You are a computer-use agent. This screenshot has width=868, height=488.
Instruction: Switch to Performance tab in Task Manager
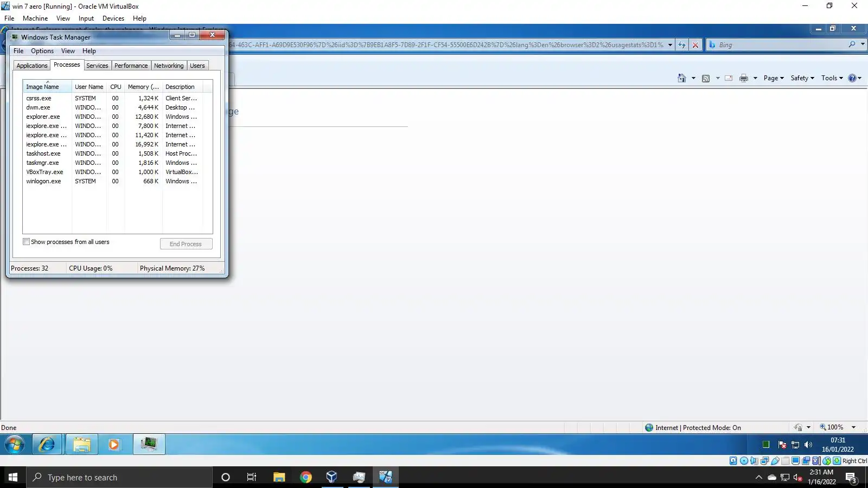[131, 66]
